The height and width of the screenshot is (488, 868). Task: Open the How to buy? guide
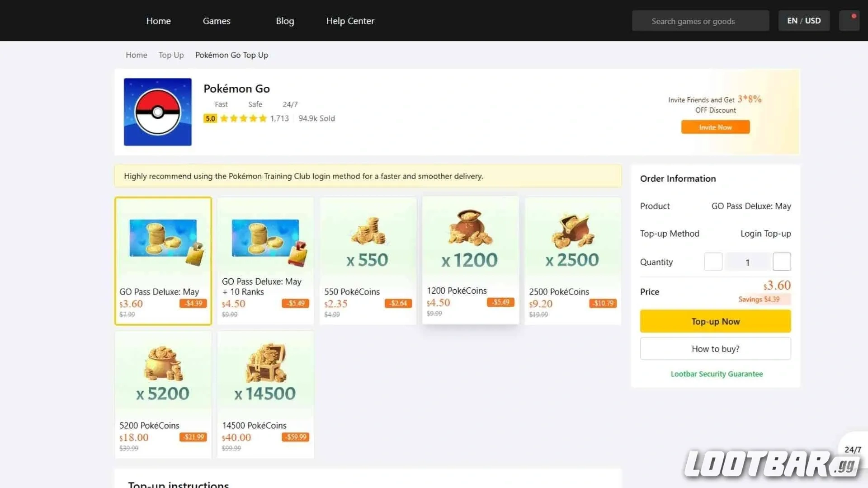(715, 349)
